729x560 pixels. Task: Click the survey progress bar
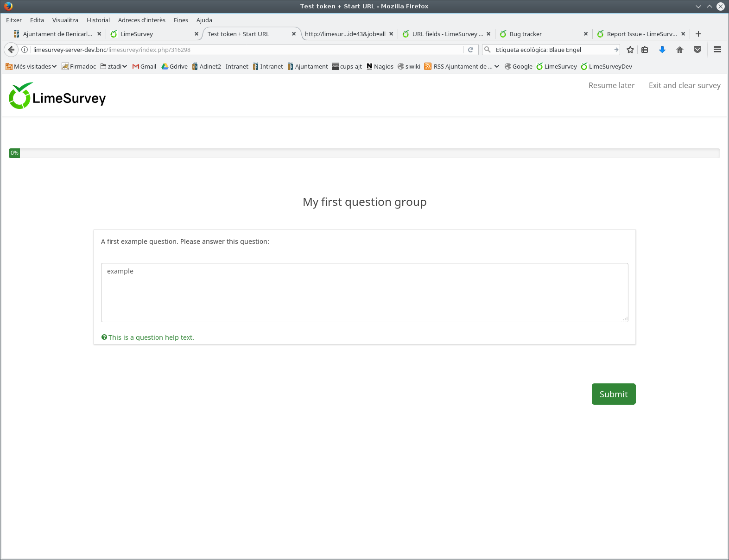(364, 153)
